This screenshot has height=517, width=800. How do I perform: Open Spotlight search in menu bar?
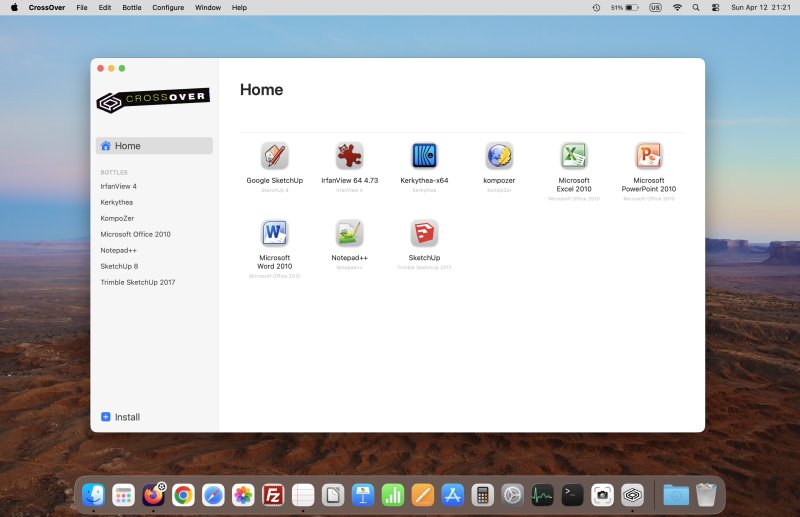click(696, 8)
